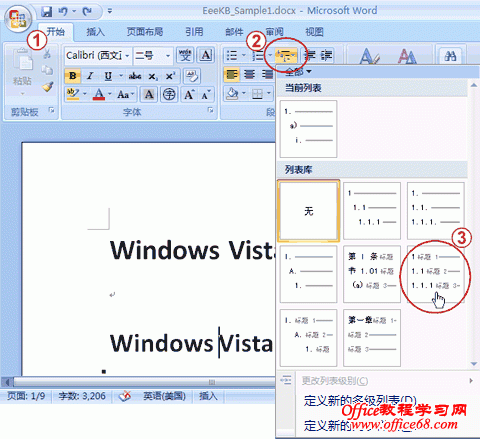Copy the selection with the copy icon
Screen dimensions: 480x439
(x=47, y=70)
